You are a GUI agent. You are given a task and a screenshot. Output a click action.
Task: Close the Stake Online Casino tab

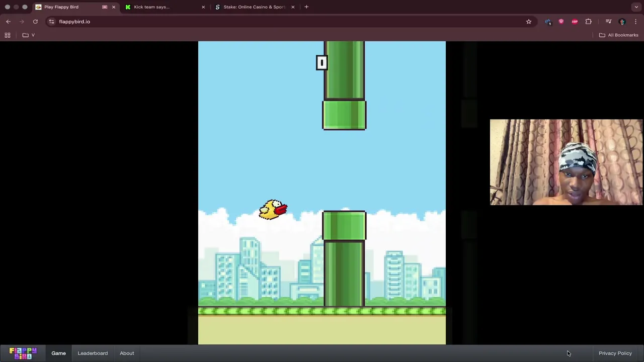(293, 7)
